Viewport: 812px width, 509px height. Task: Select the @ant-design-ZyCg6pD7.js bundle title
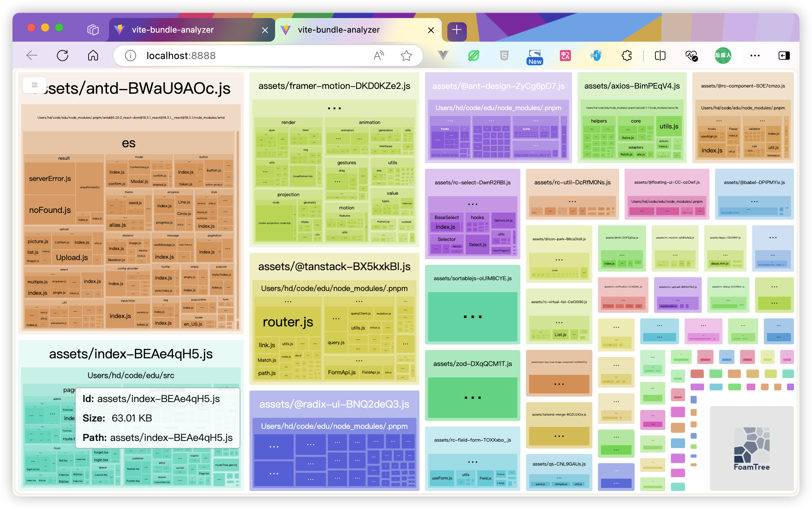pos(498,86)
